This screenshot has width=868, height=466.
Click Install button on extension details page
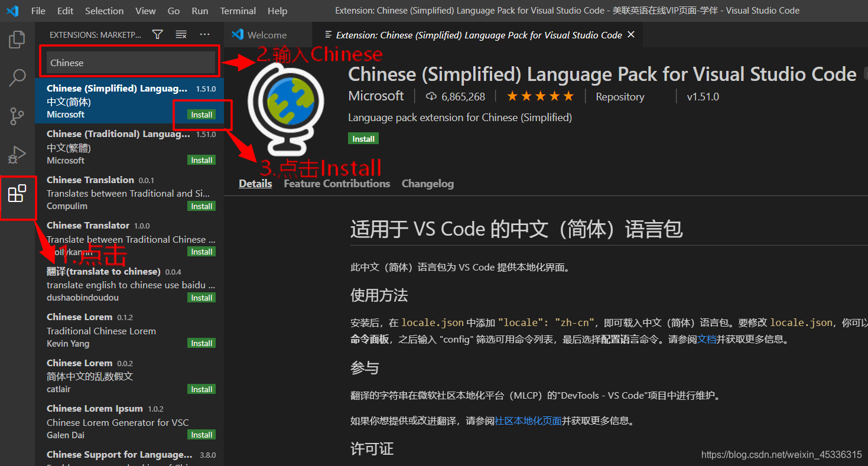click(x=363, y=139)
